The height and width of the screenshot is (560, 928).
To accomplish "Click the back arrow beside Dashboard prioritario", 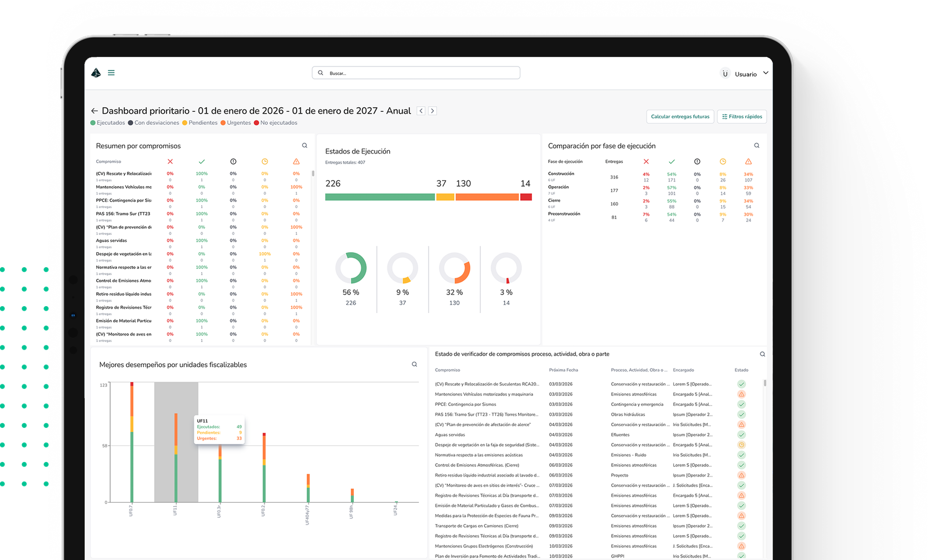I will [95, 111].
